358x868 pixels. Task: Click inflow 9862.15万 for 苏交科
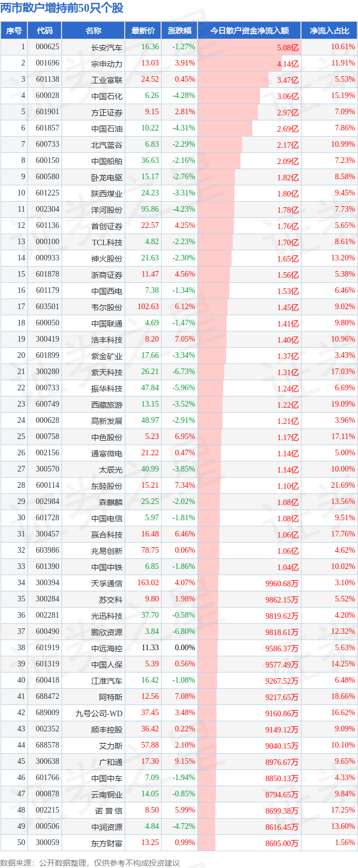coord(282,600)
